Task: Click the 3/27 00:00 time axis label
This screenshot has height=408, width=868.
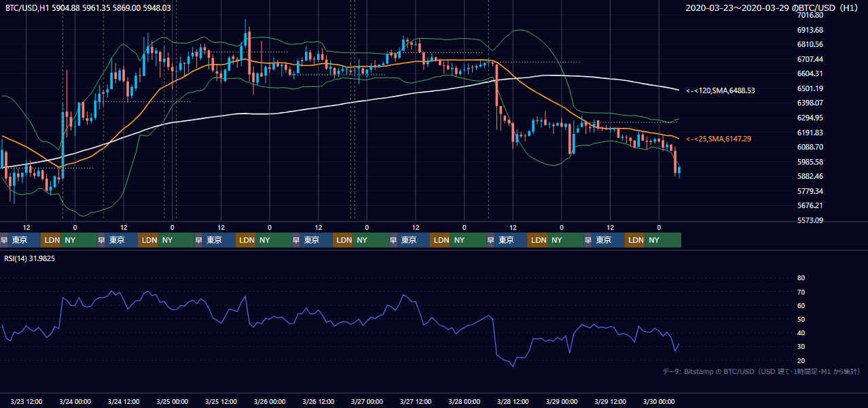Action: 367,401
